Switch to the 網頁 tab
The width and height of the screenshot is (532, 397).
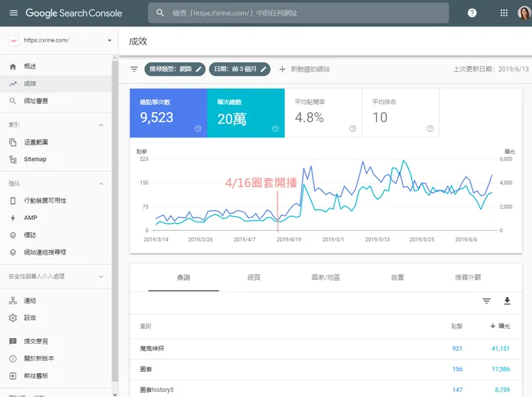point(254,277)
